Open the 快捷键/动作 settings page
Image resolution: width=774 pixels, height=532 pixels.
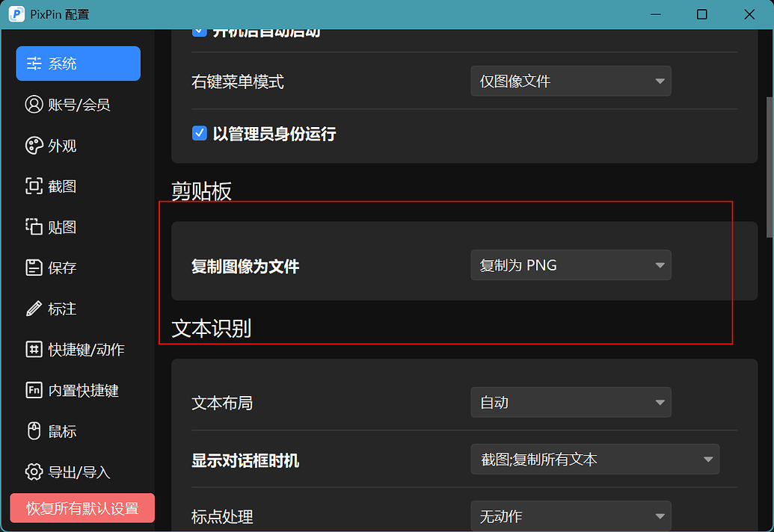pyautogui.click(x=78, y=350)
